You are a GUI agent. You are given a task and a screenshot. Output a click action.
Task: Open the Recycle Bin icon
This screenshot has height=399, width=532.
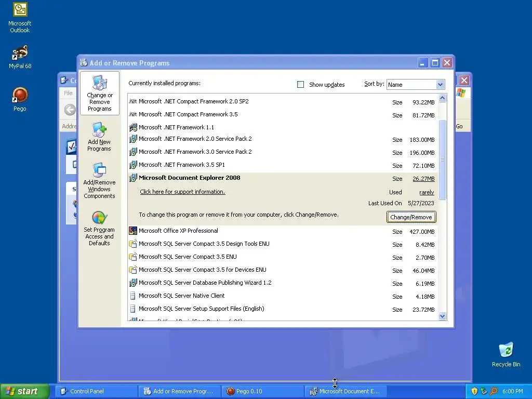point(506,354)
